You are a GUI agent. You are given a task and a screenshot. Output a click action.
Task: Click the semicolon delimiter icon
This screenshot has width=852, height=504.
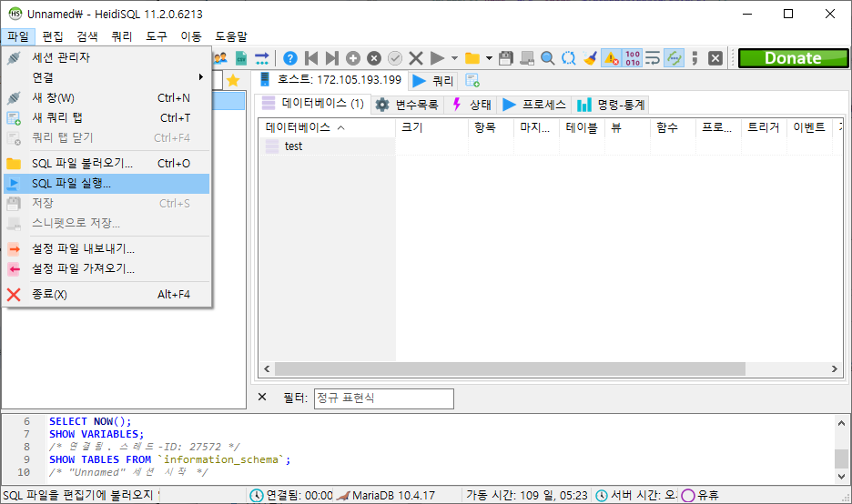(695, 58)
